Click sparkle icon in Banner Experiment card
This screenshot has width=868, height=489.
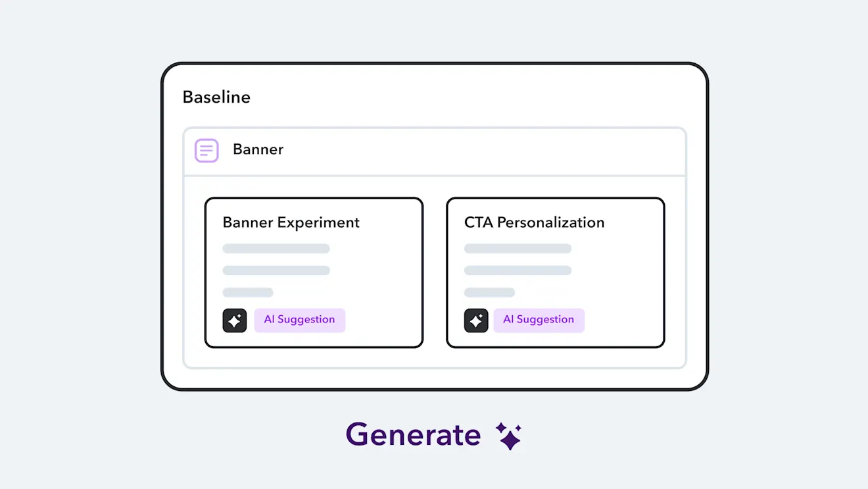pyautogui.click(x=235, y=321)
